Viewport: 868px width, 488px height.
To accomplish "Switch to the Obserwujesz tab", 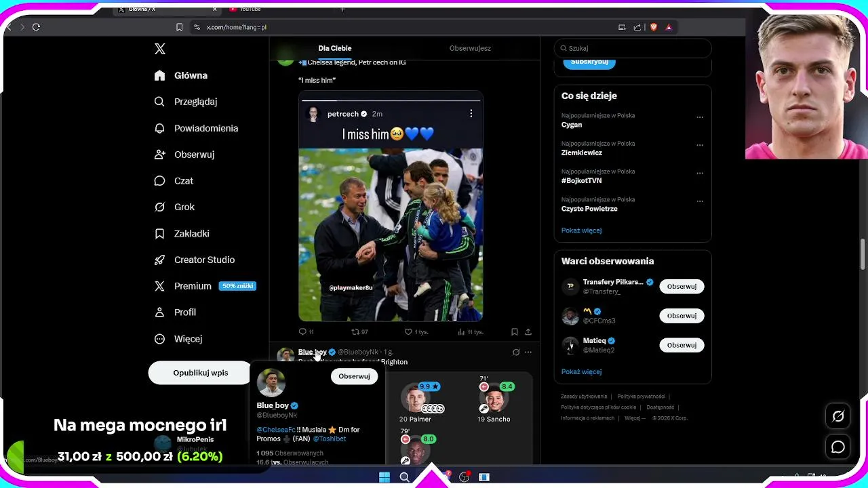I will click(470, 48).
